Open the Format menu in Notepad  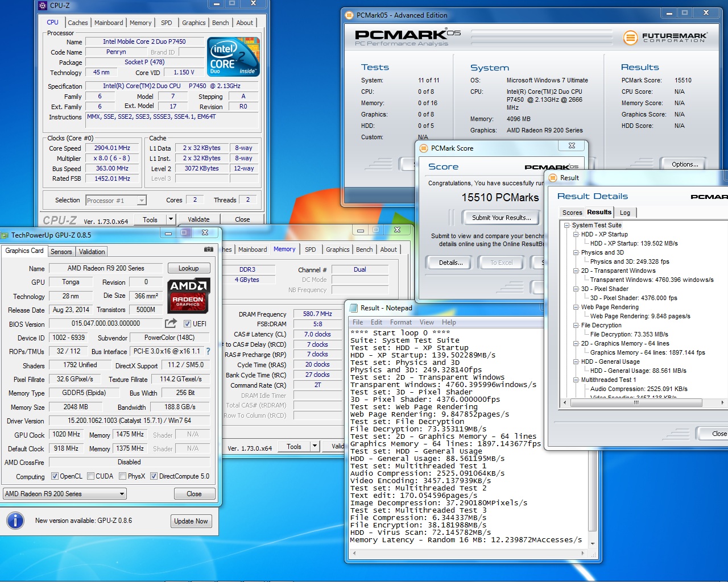pos(401,322)
